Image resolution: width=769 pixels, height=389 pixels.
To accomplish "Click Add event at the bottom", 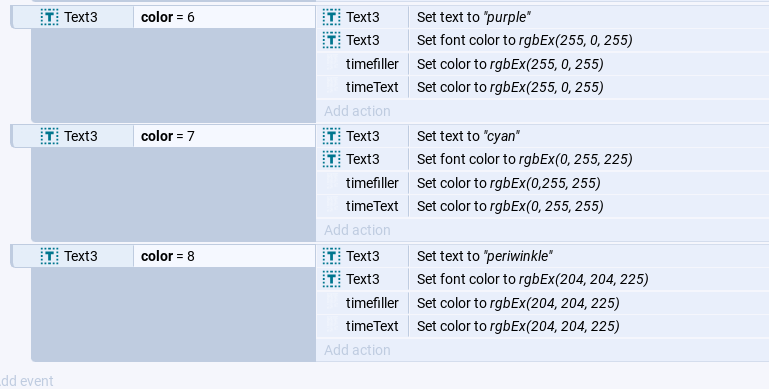I will tap(26, 381).
